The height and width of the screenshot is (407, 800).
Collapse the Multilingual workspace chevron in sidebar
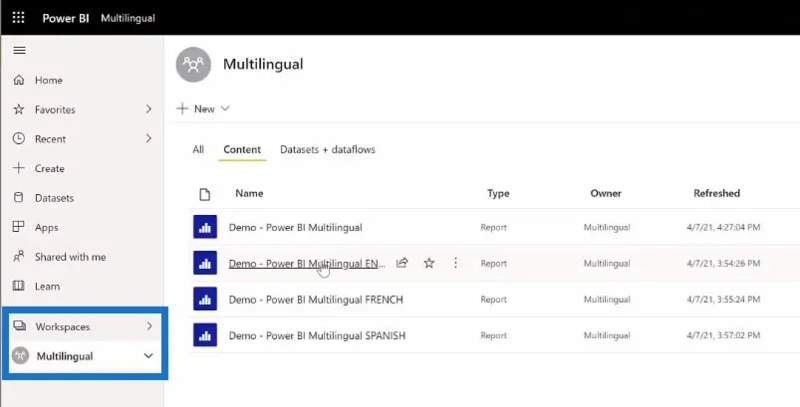coord(148,355)
